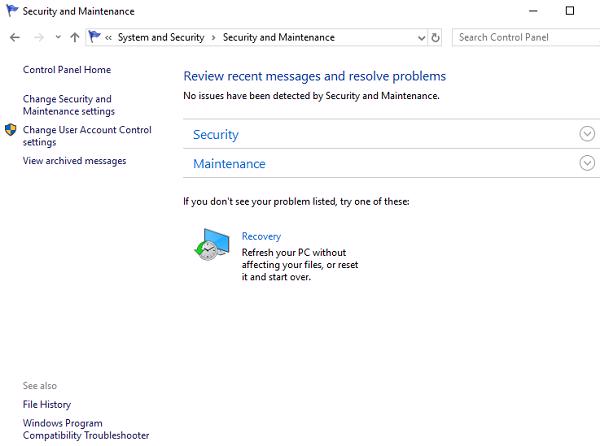Viewport: 600px width, 446px height.
Task: Open Windows Program Compatibility Troubleshooter
Action: tap(86, 429)
